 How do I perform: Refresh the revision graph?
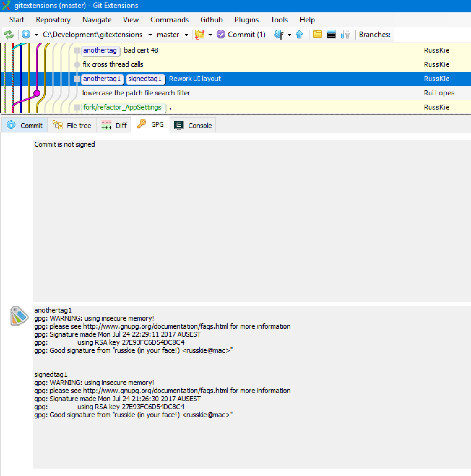(x=9, y=34)
